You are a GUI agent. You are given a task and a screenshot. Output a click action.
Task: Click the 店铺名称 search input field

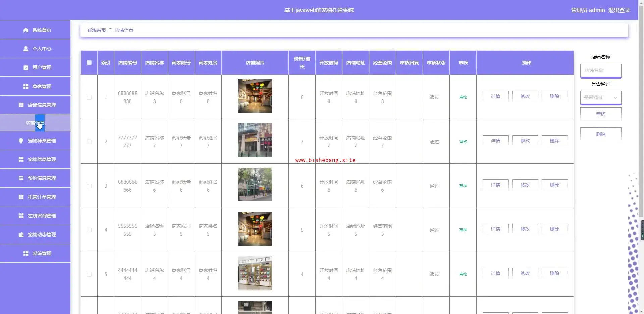(600, 70)
